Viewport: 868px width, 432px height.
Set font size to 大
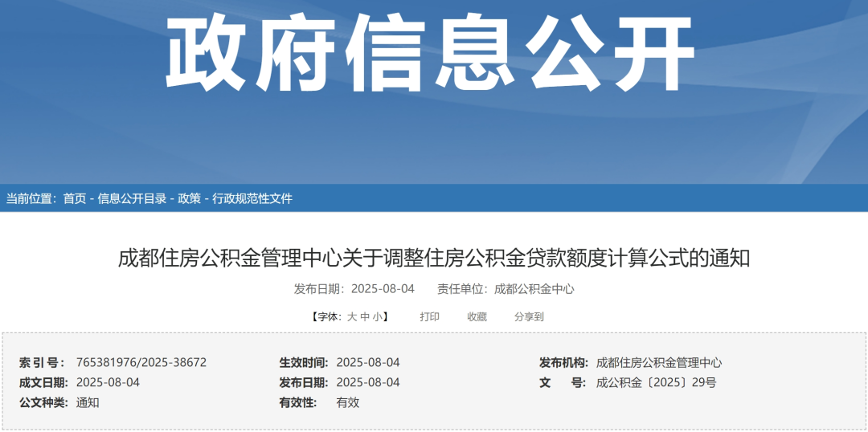pos(351,317)
